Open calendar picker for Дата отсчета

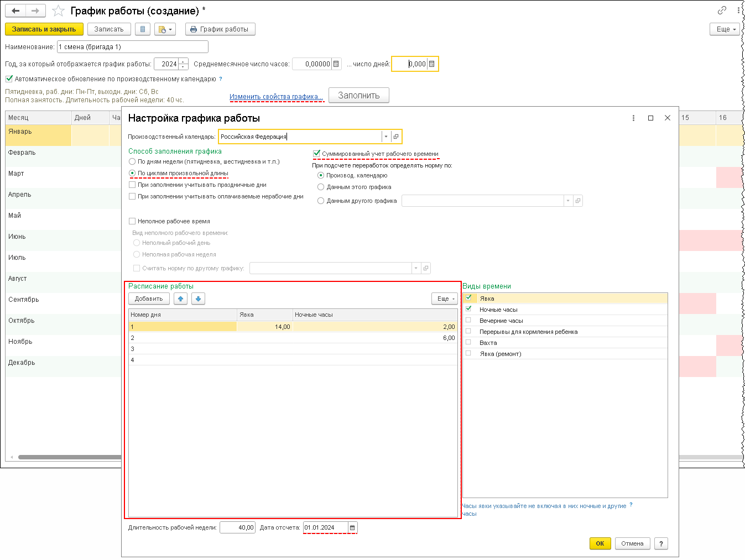pos(353,527)
